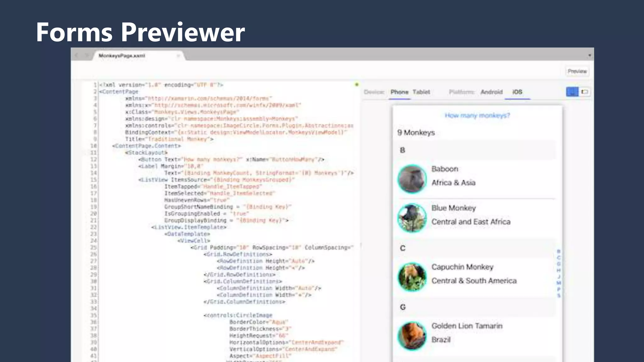The width and height of the screenshot is (644, 362).
Task: Click the ViewCell tag line
Action: pos(194,241)
